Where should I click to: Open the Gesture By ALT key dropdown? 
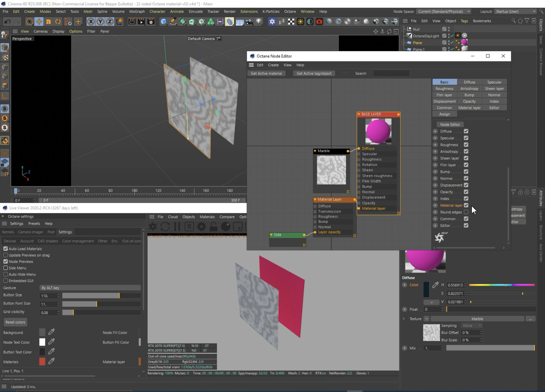pos(90,288)
